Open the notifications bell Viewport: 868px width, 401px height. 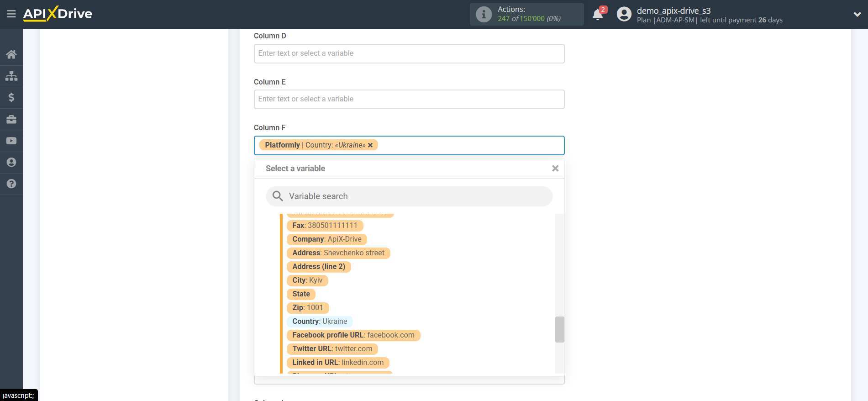click(x=598, y=15)
